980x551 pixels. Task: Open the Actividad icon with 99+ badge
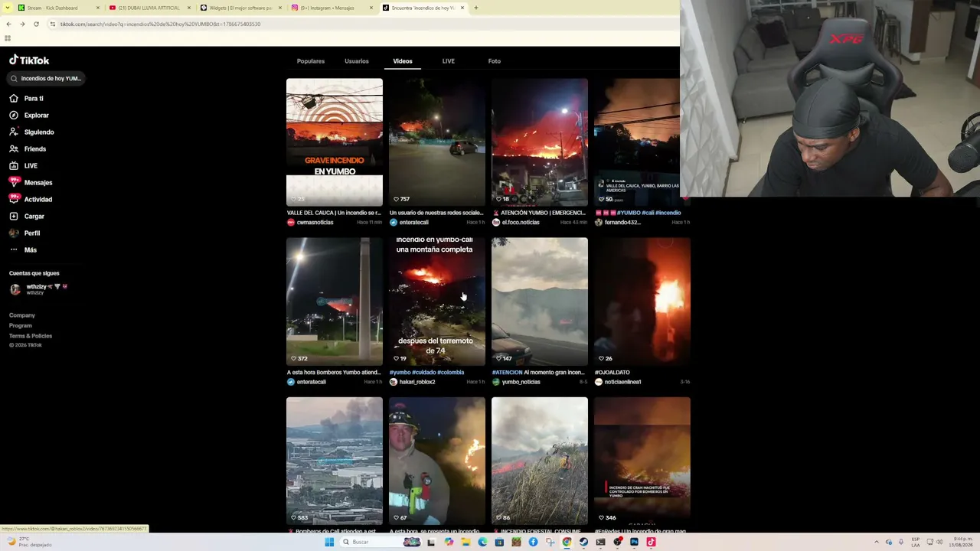click(x=14, y=199)
